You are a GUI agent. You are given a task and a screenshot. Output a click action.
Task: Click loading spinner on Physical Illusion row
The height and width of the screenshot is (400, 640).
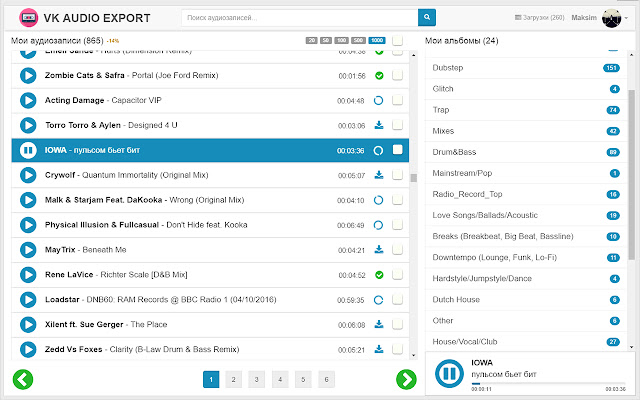tap(378, 225)
